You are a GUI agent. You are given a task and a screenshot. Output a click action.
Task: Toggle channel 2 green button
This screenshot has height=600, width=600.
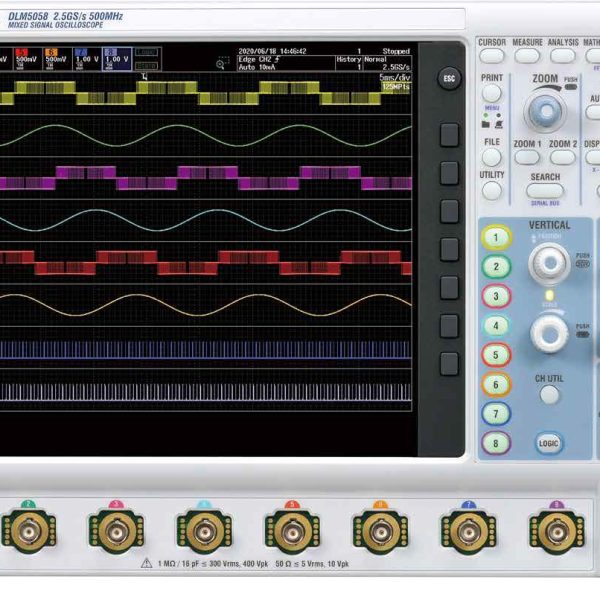495,267
